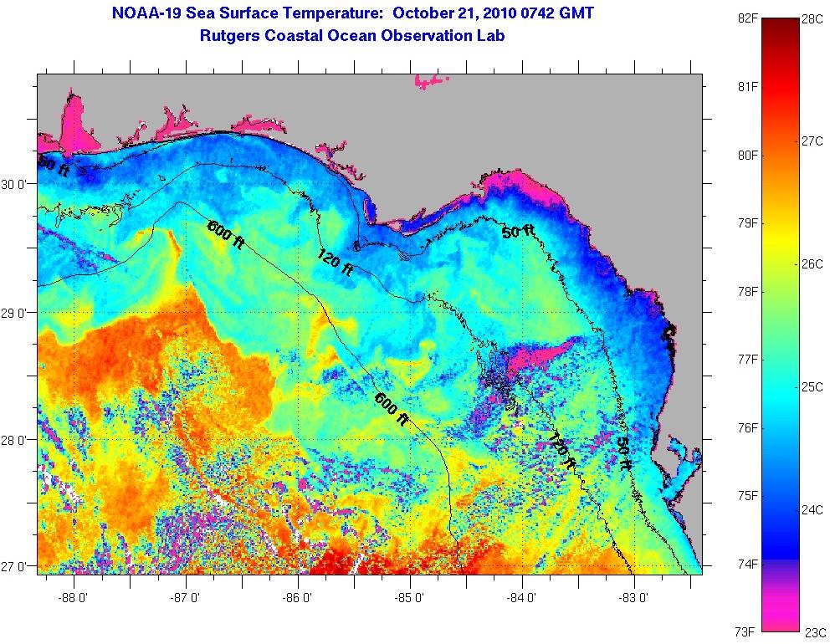830x644 pixels.
Task: Select the 82F label on the color scale
Action: point(746,18)
